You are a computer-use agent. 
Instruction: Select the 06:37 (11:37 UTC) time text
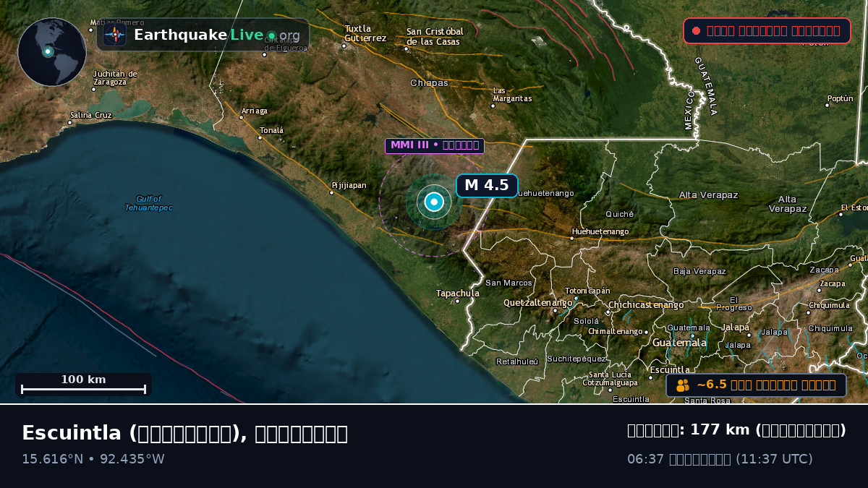pyautogui.click(x=720, y=459)
